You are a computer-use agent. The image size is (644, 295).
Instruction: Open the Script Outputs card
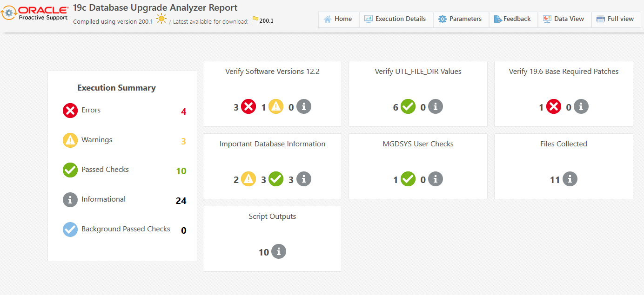pos(272,216)
